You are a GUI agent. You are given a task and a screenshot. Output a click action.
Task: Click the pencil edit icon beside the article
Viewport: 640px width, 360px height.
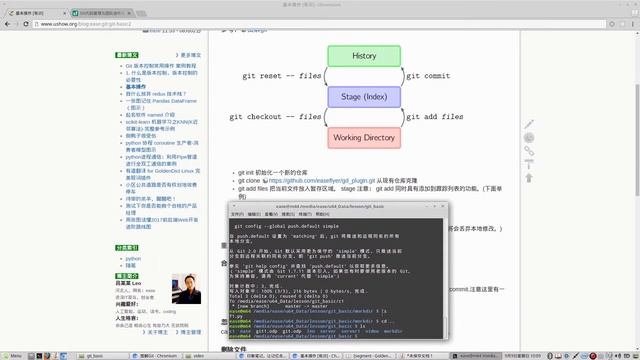point(529,124)
